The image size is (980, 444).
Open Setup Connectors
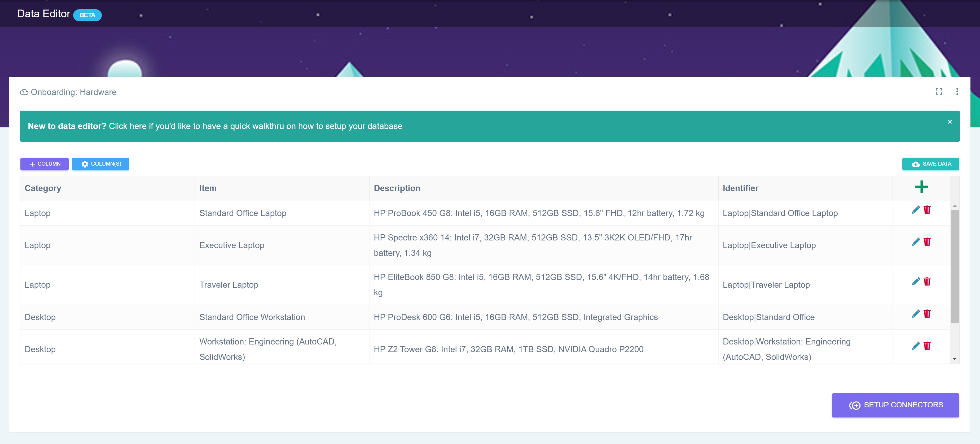(895, 405)
